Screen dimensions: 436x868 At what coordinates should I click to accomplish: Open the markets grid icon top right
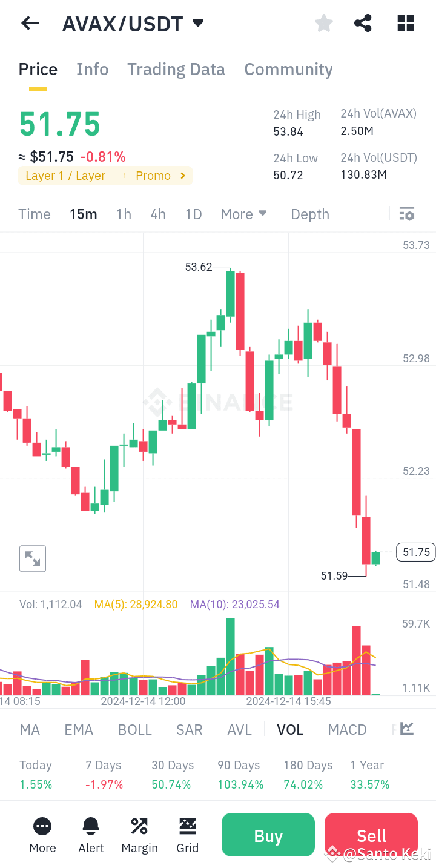pos(405,23)
